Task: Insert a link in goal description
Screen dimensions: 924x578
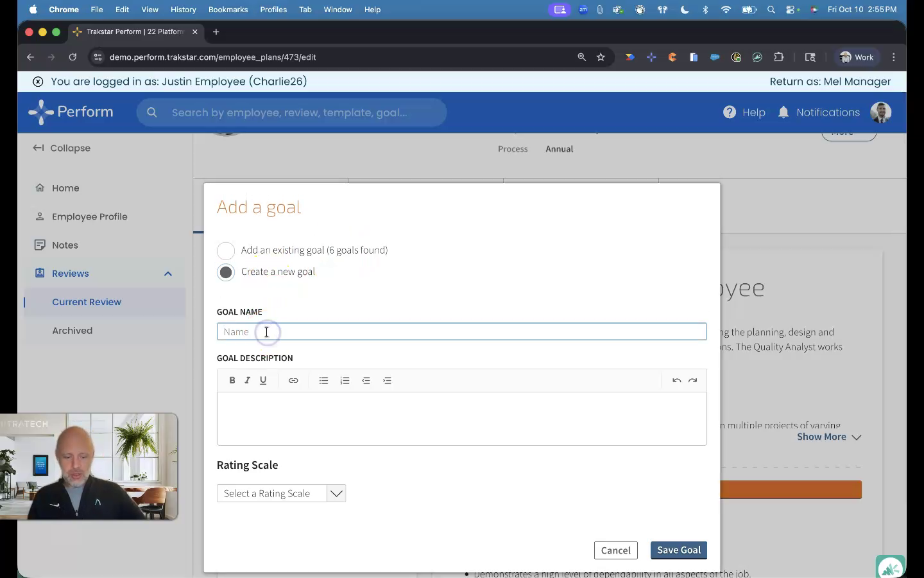Action: pos(293,380)
